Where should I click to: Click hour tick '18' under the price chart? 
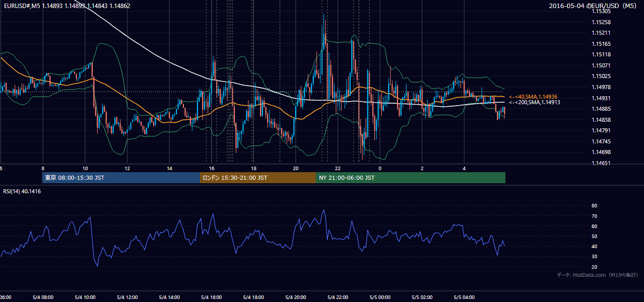click(254, 168)
